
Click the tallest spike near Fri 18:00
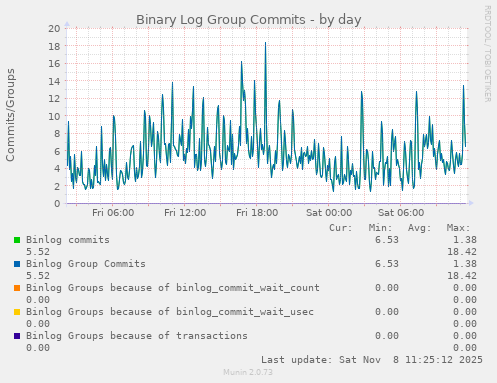tap(265, 43)
